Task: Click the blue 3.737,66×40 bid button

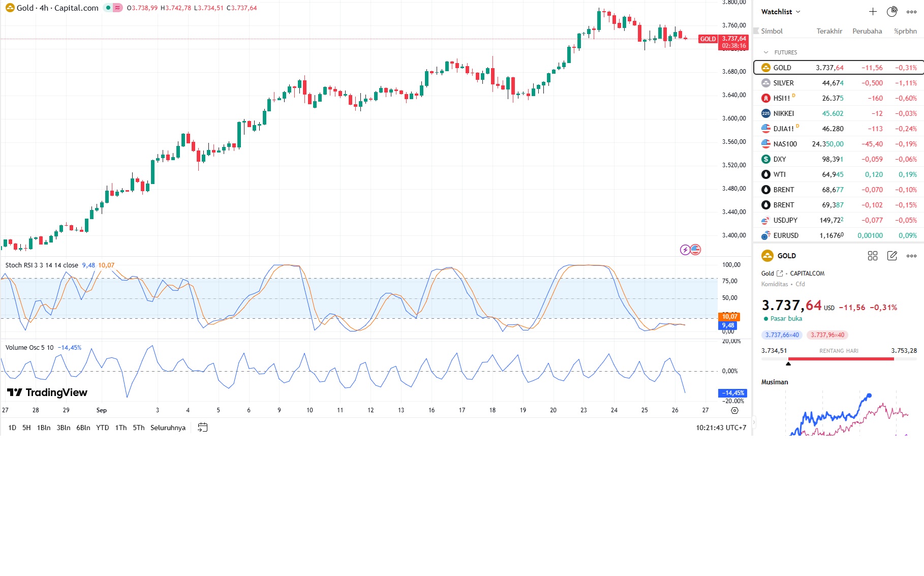Action: 782,335
